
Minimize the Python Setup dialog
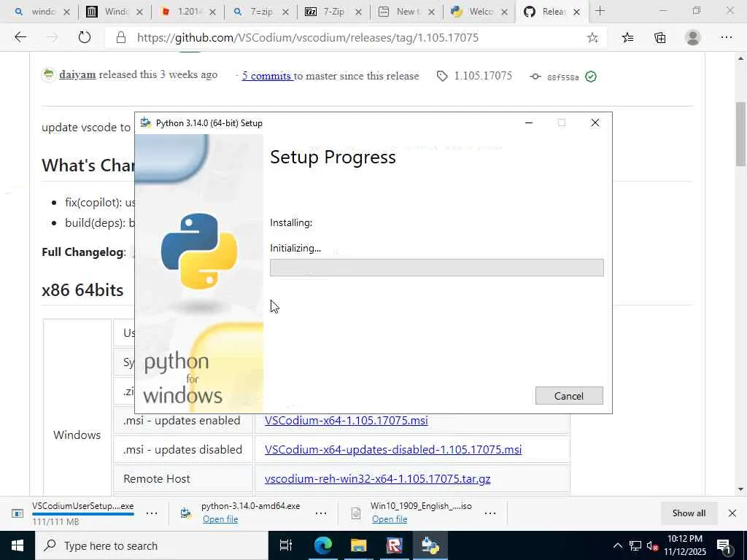[529, 122]
